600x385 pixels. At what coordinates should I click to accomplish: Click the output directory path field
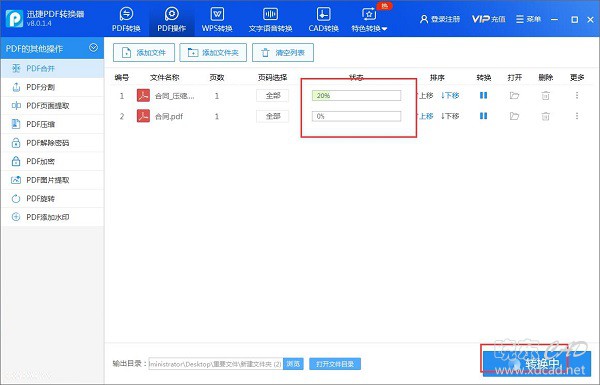(x=216, y=364)
